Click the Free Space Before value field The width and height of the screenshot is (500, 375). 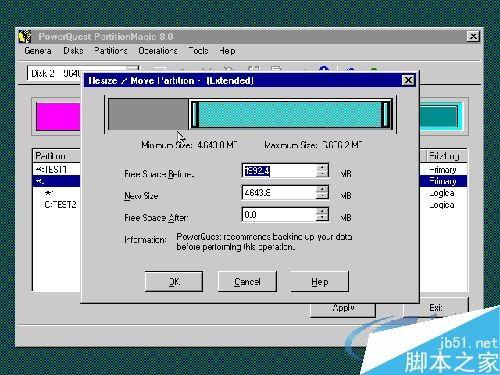[279, 171]
